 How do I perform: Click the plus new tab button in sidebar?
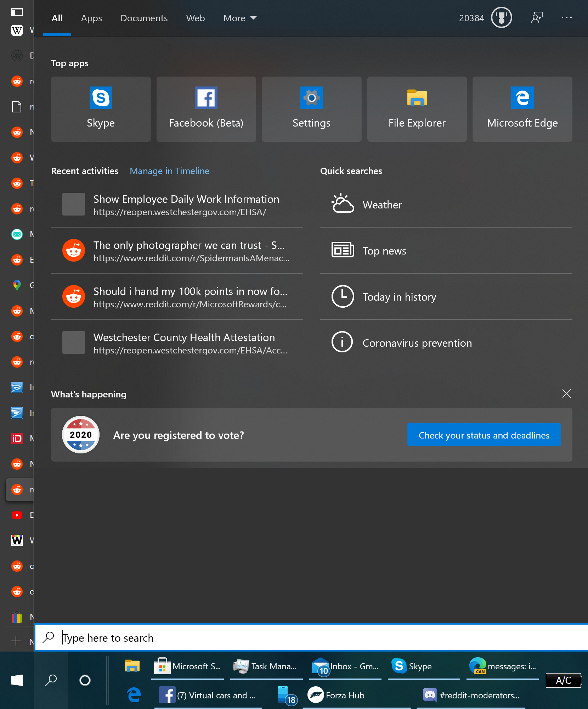[16, 641]
